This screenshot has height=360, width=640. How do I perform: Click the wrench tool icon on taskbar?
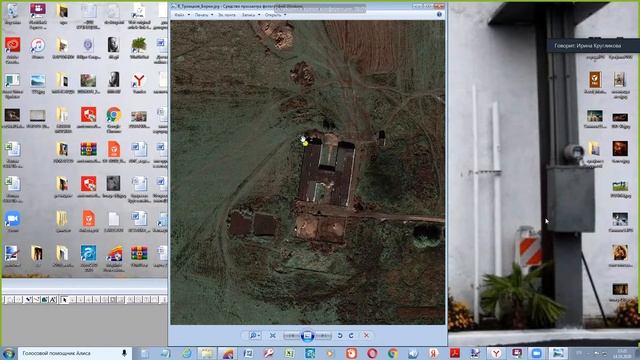tap(268, 353)
